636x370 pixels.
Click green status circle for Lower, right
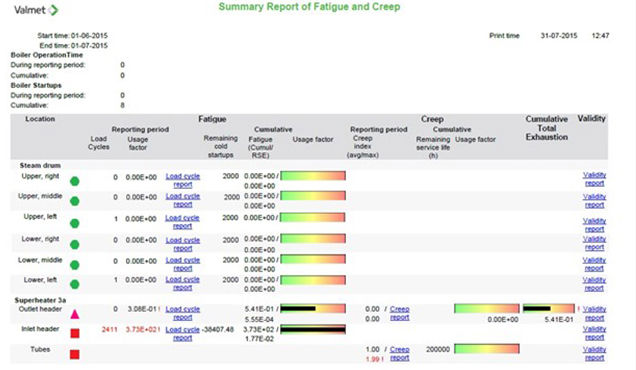click(x=75, y=245)
